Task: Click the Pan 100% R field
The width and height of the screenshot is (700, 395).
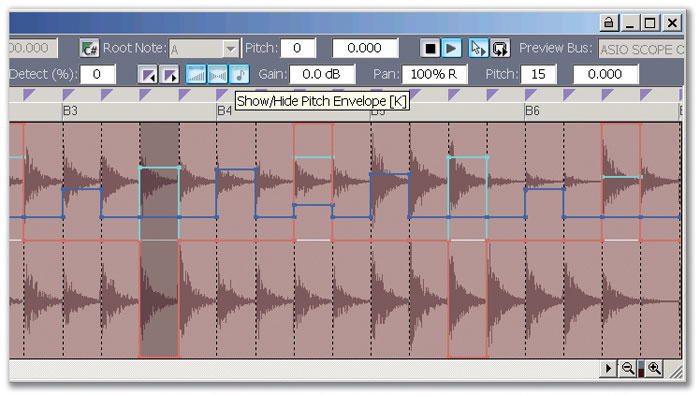Action: (434, 74)
